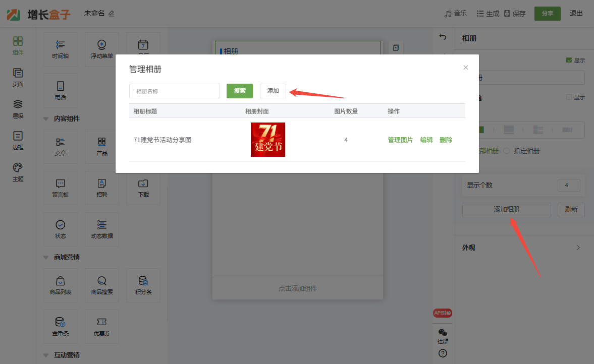Select the 时间轴 (timeline) component icon
Image resolution: width=594 pixels, height=364 pixels.
[x=61, y=49]
